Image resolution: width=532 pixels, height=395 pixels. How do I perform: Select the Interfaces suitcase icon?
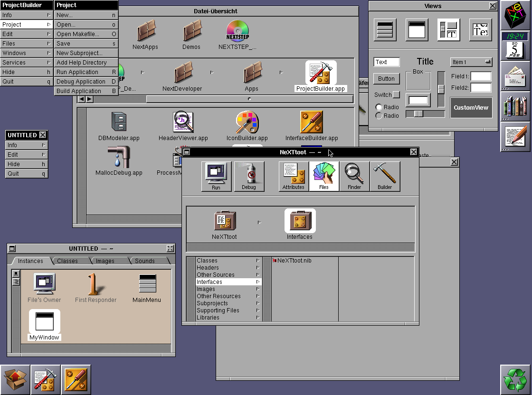point(300,221)
